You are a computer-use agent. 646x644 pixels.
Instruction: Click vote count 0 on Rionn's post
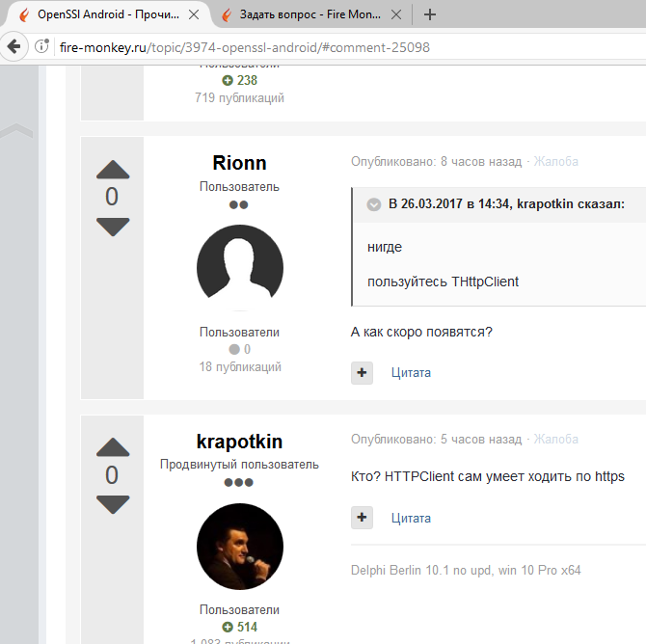(112, 197)
